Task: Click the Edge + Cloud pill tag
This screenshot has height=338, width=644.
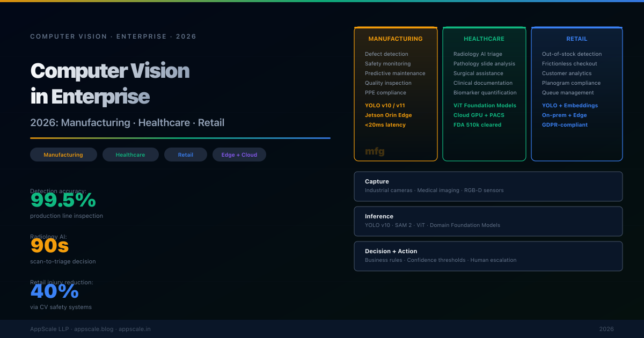Action: coord(239,155)
